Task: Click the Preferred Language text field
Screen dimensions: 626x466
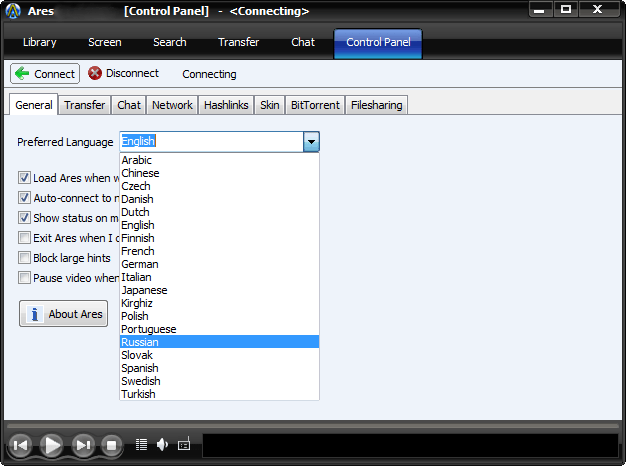Action: tap(212, 142)
